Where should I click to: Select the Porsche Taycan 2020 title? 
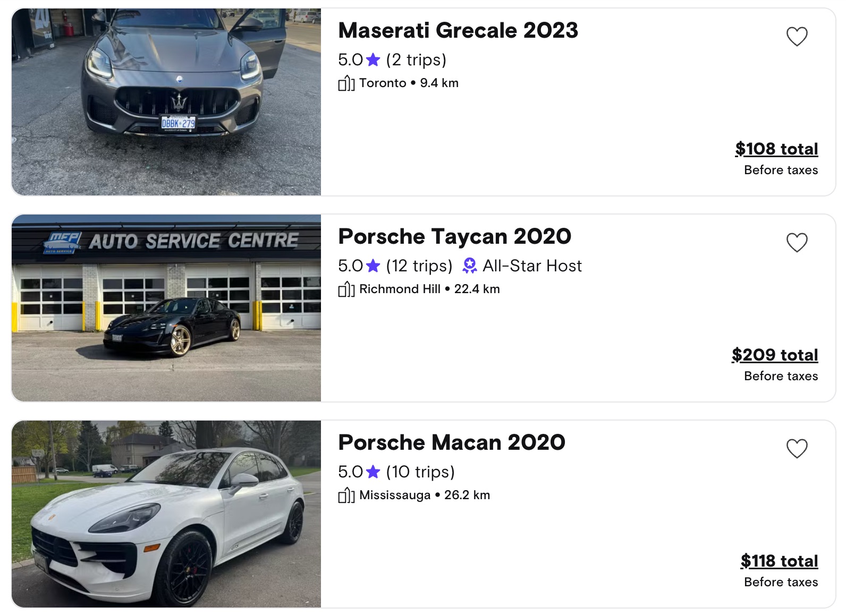[x=454, y=236]
